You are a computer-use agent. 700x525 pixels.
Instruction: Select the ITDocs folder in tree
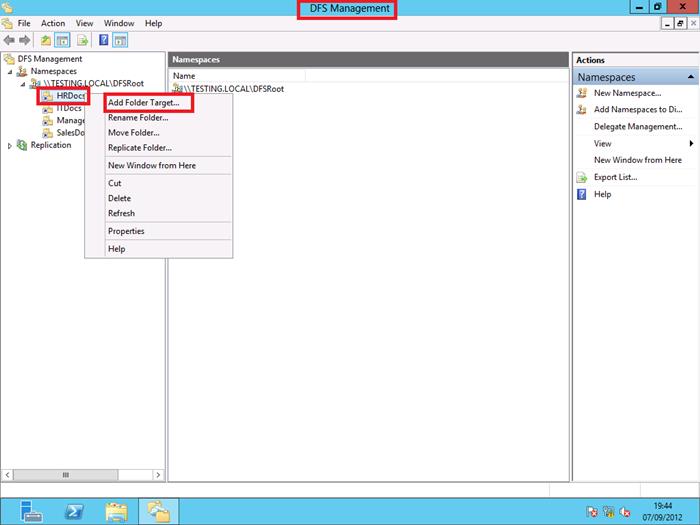coord(69,108)
